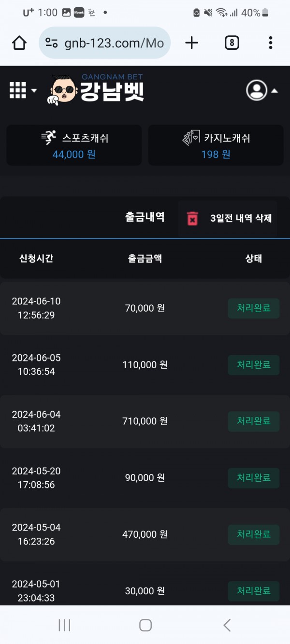Expand the profile menu arrow

tap(274, 91)
